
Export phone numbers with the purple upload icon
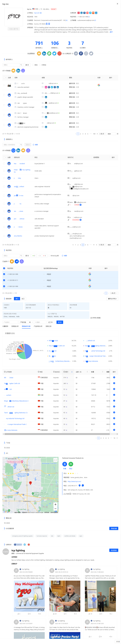(22, 262)
